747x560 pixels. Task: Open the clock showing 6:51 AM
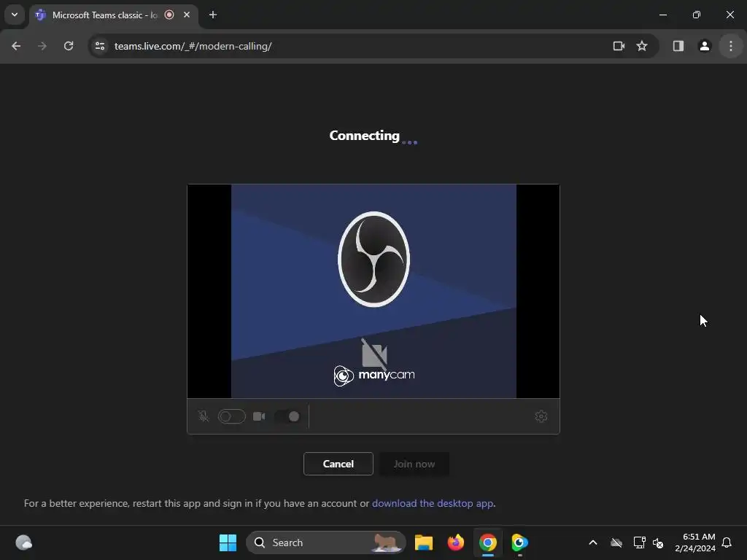tap(695, 542)
